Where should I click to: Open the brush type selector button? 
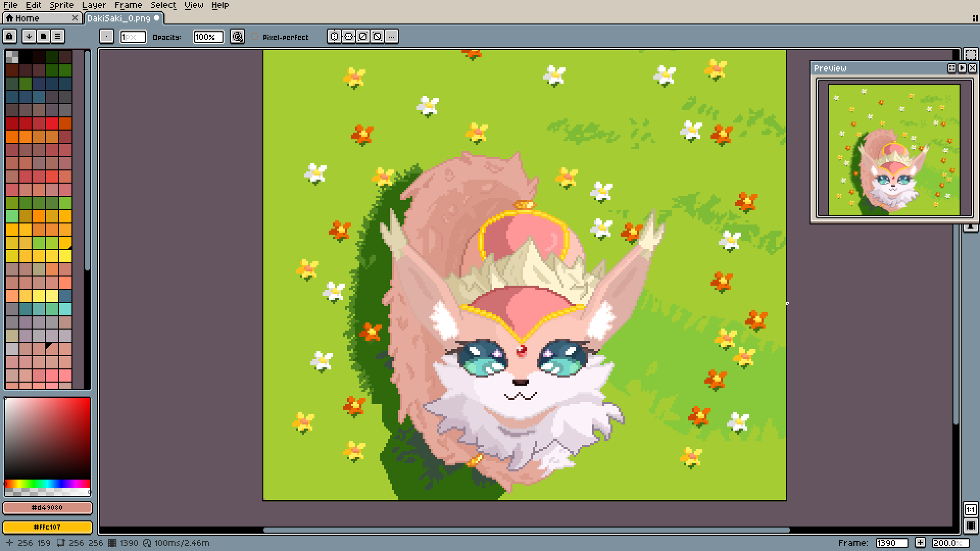pyautogui.click(x=106, y=36)
